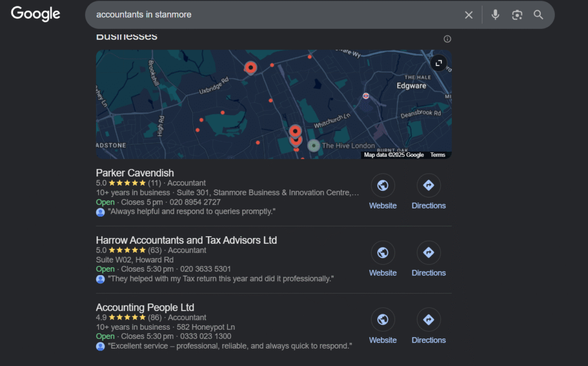Open Google Lens image search
Viewport: 588px width, 366px height.
[x=517, y=15]
